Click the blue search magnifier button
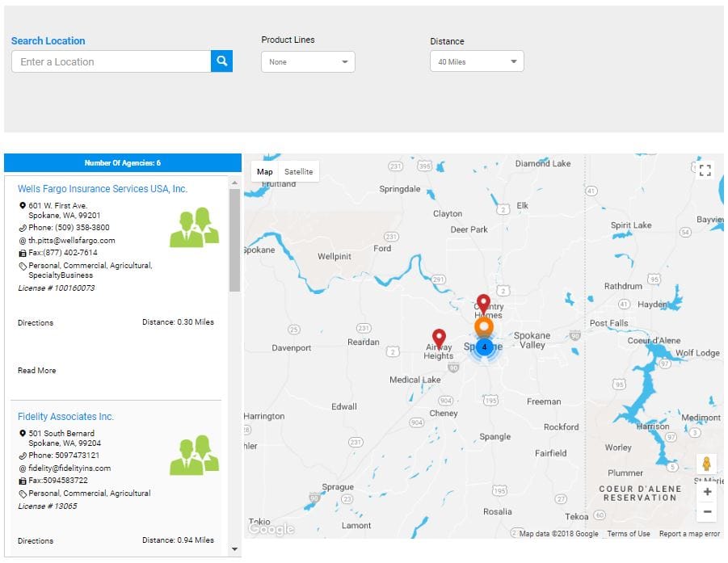This screenshot has width=728, height=563. tap(221, 61)
